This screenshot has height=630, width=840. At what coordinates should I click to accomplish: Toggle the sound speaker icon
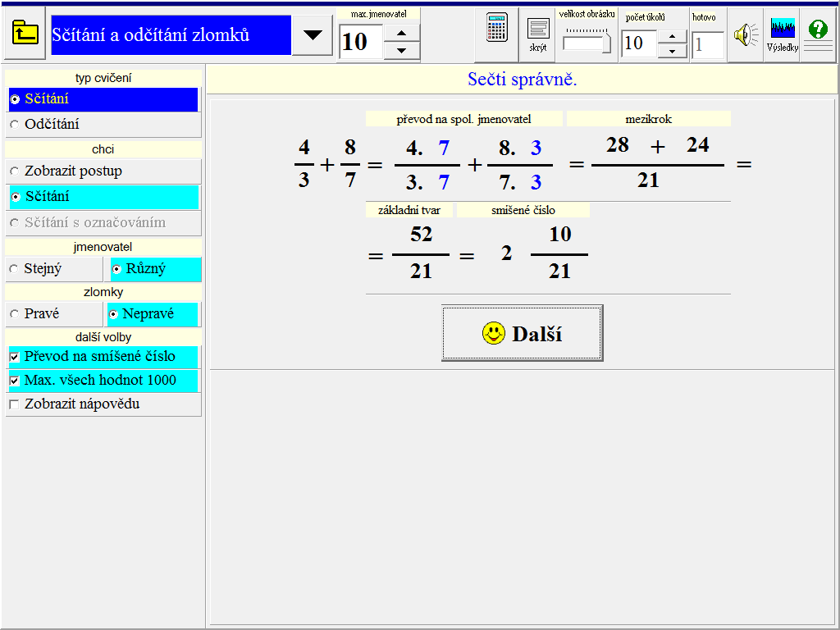[x=746, y=34]
